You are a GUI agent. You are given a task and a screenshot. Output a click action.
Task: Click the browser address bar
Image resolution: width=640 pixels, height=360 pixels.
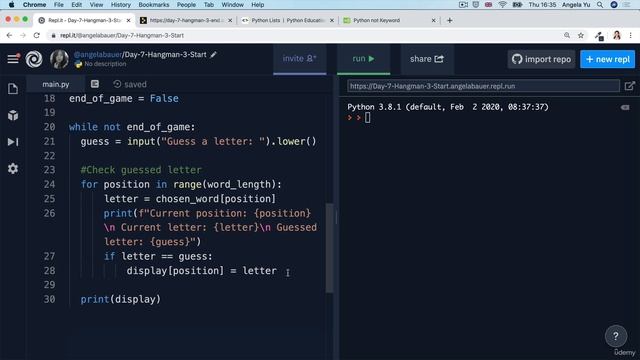(302, 36)
